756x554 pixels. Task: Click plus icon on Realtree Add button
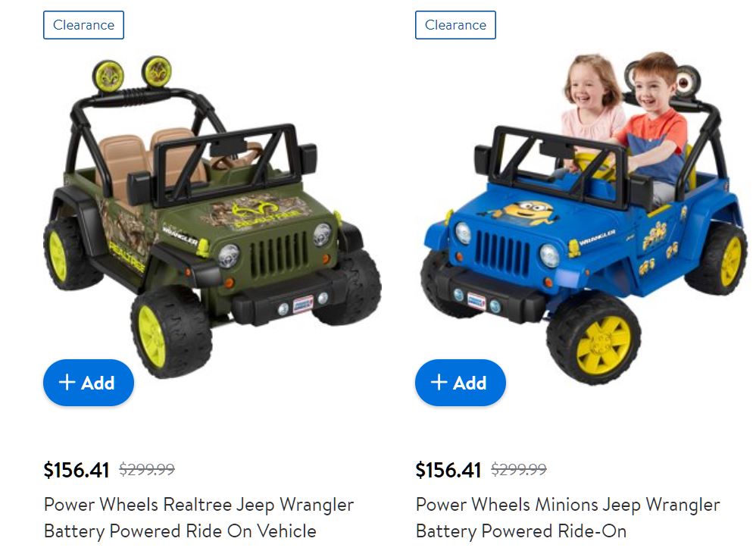67,383
